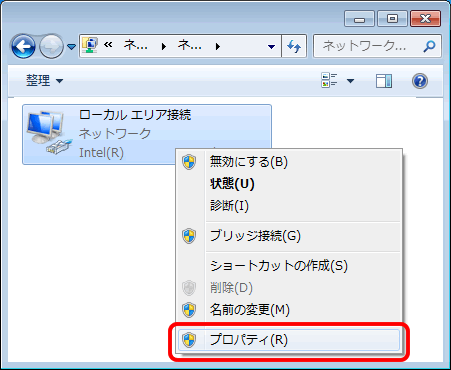
Task: Toggle the preview pane icon
Action: (x=384, y=81)
